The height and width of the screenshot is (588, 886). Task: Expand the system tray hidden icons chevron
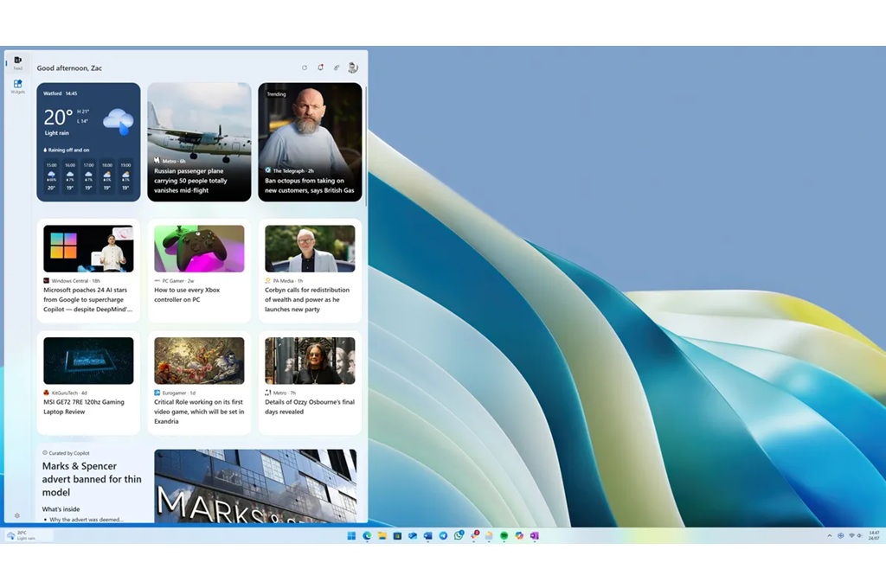point(830,535)
